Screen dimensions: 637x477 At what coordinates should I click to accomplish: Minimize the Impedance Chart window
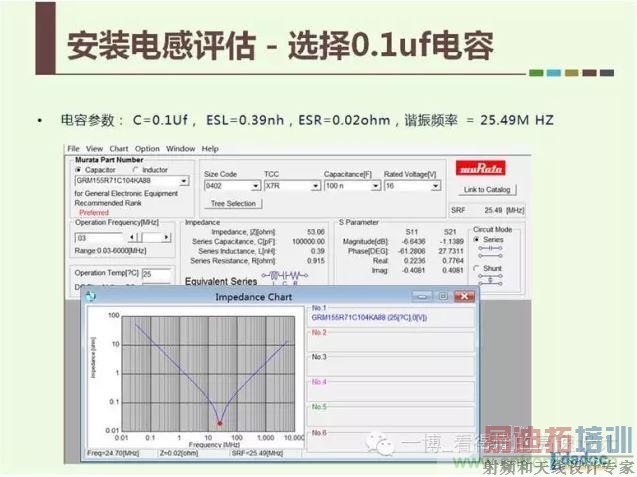click(x=422, y=297)
